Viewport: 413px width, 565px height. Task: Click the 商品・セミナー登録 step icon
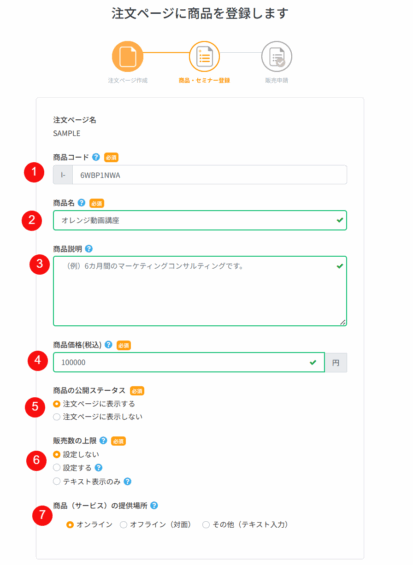(x=204, y=57)
